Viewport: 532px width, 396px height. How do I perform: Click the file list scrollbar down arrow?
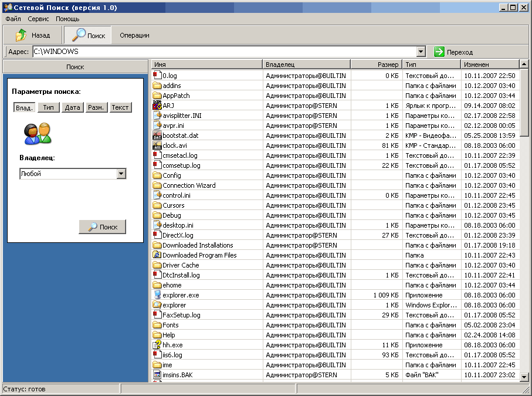[525, 376]
